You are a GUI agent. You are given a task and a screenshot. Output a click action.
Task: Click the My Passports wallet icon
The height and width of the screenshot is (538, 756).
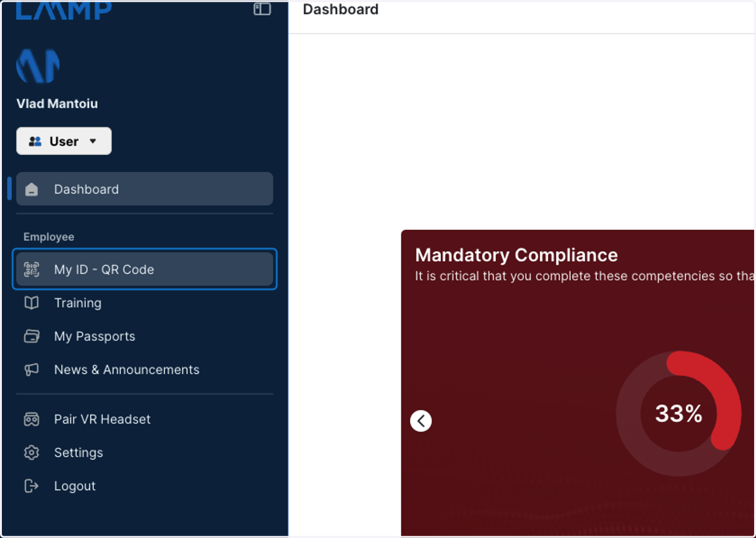tap(31, 336)
